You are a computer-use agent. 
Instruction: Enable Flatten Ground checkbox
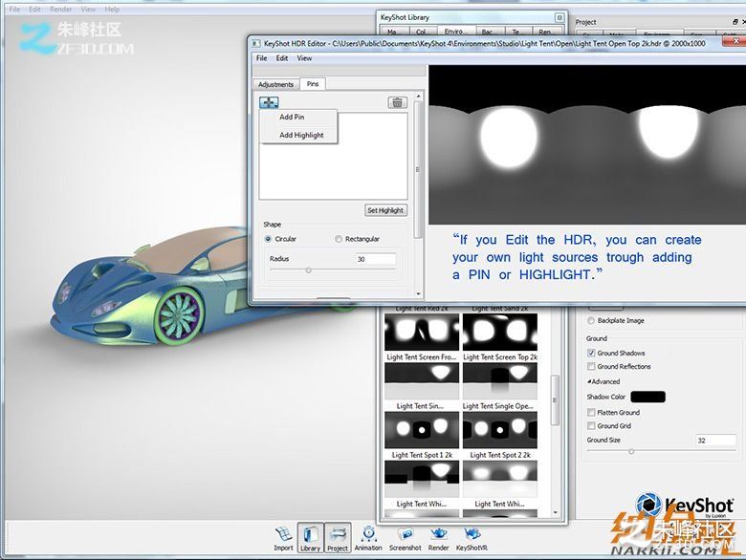pos(591,412)
